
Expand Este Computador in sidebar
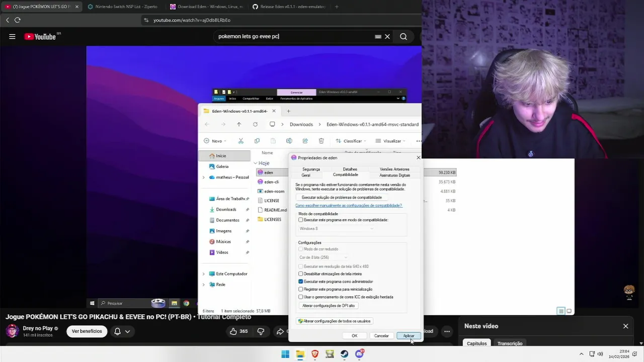point(204,274)
